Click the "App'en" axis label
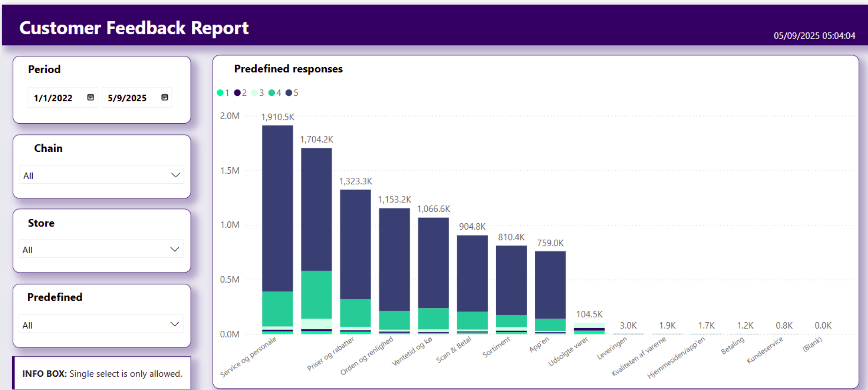Image resolution: width=868 pixels, height=390 pixels. [539, 345]
